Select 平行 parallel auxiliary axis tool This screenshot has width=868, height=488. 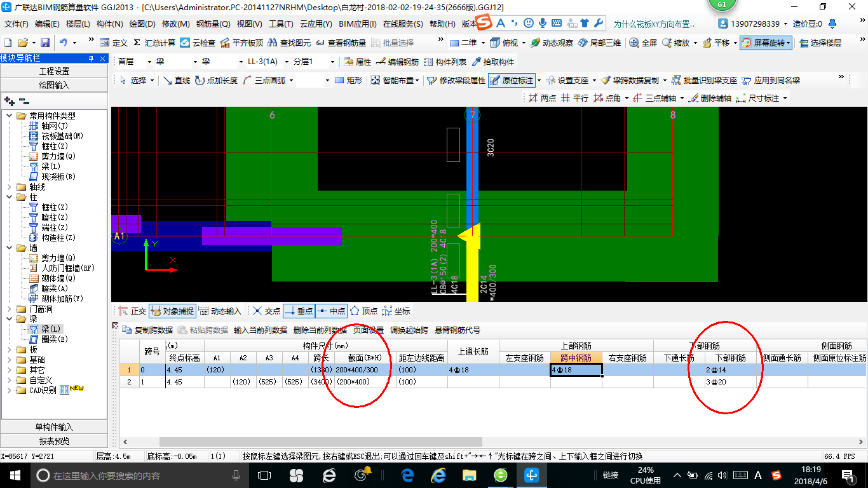click(x=574, y=98)
